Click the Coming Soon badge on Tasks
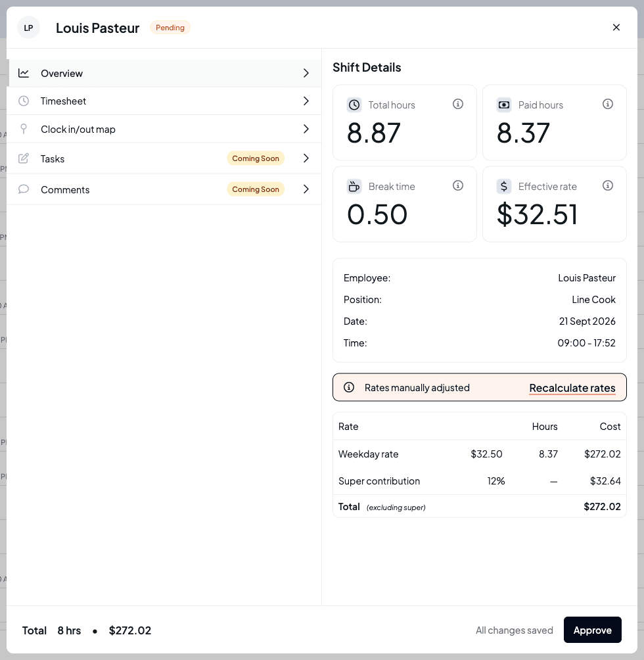The width and height of the screenshot is (644, 660). click(x=256, y=158)
